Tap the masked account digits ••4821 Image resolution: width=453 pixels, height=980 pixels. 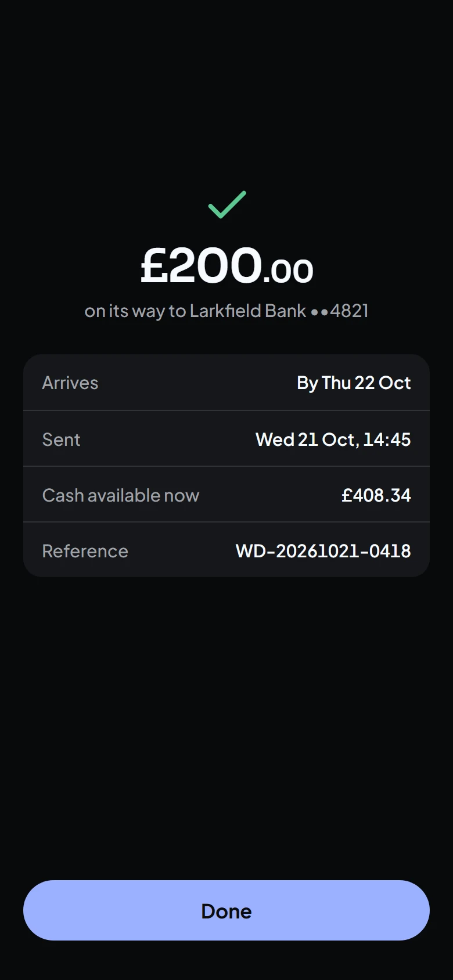(x=340, y=311)
